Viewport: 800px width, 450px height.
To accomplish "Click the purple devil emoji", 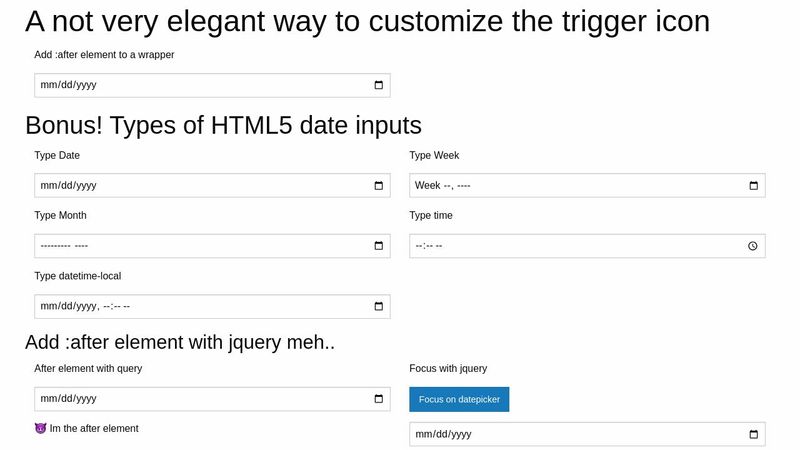I will coord(40,429).
